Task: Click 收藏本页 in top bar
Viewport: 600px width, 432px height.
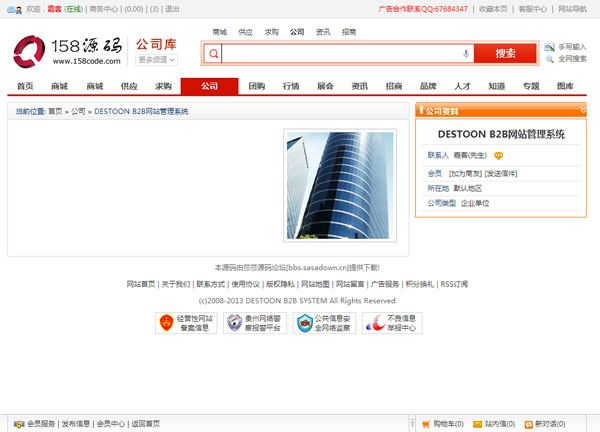Action: click(493, 9)
